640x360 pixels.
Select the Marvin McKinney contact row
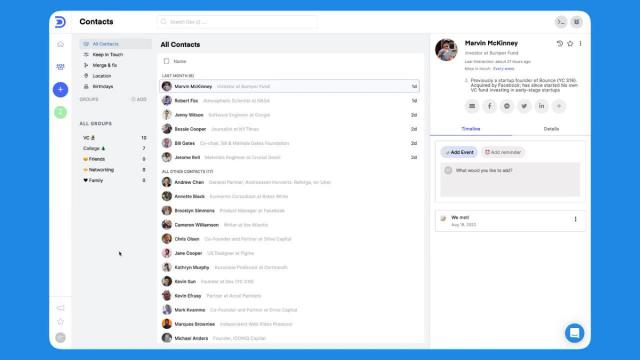click(x=289, y=87)
